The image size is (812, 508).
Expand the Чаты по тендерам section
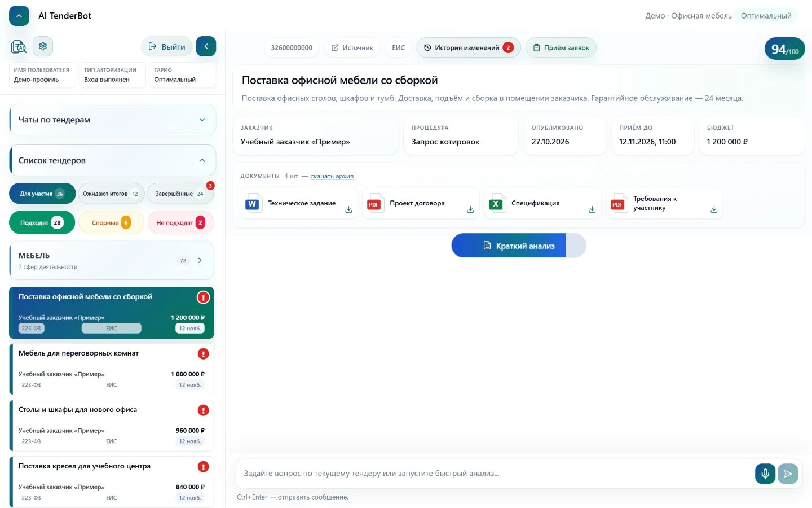(112, 120)
